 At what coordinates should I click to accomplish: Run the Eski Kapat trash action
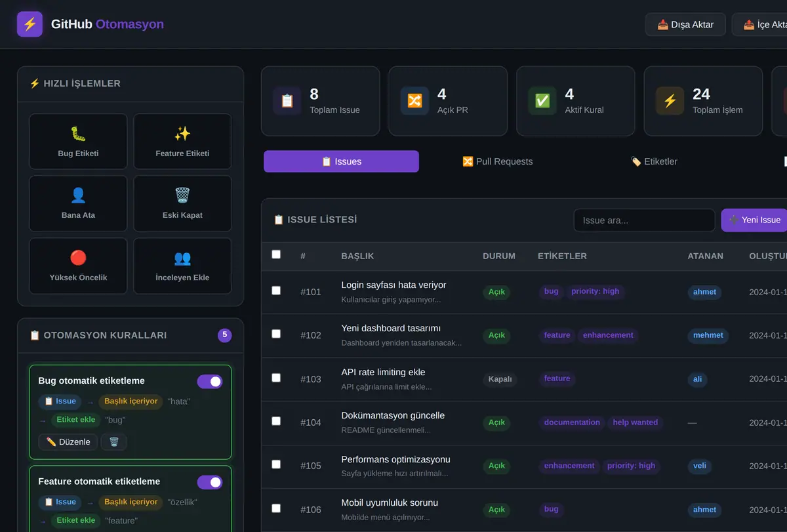tap(182, 203)
